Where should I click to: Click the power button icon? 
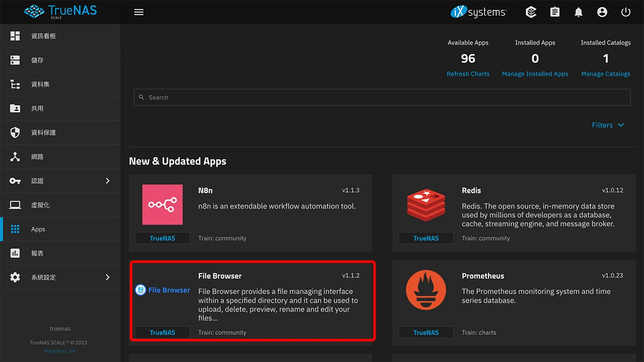point(626,12)
